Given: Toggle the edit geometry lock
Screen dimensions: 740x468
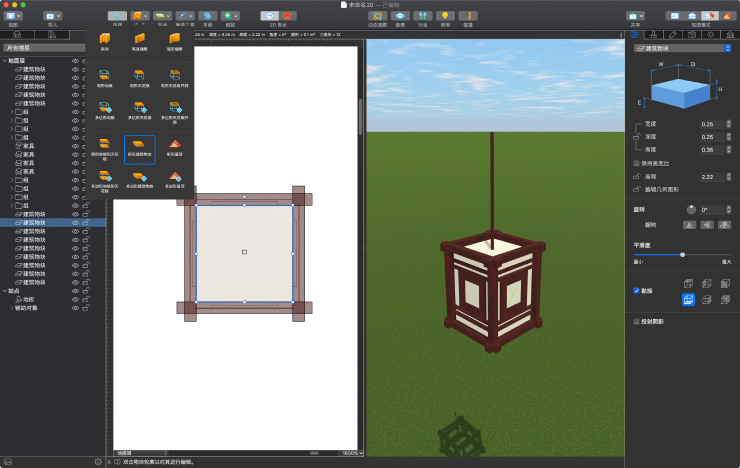Looking at the screenshot, I should tap(637, 189).
